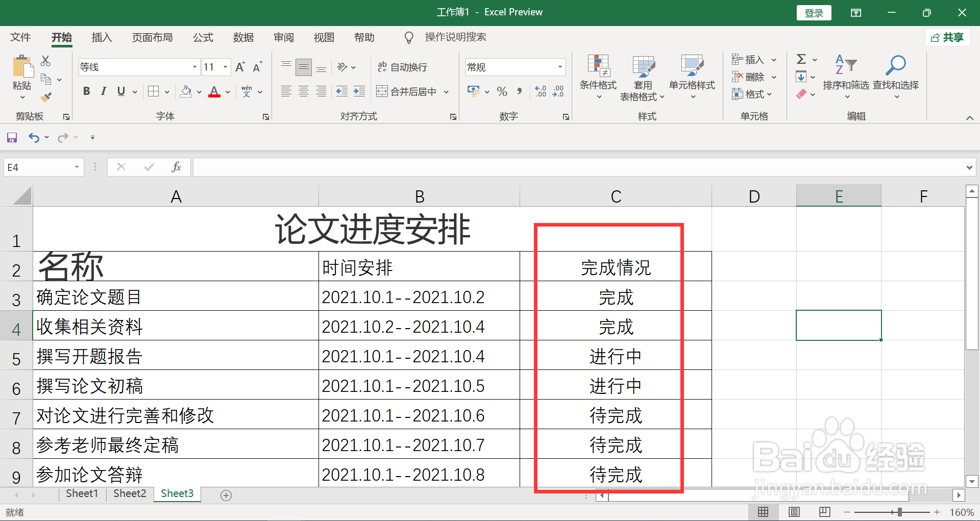980x521 pixels.
Task: Switch to the 数据 tab
Action: (x=243, y=37)
